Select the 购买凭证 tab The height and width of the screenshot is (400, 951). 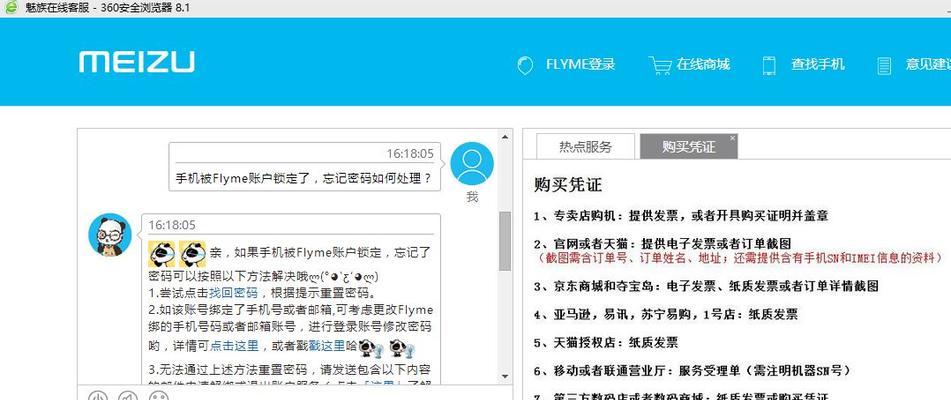pyautogui.click(x=688, y=147)
